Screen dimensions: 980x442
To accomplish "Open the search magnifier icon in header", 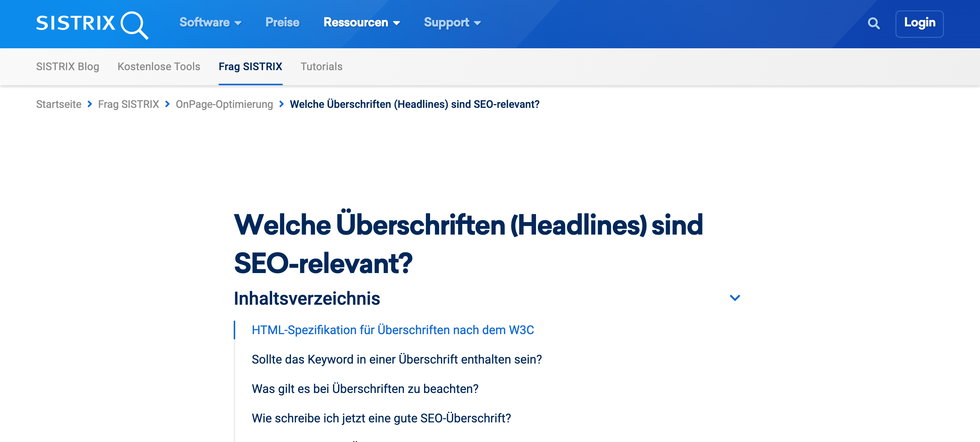I will [x=873, y=24].
